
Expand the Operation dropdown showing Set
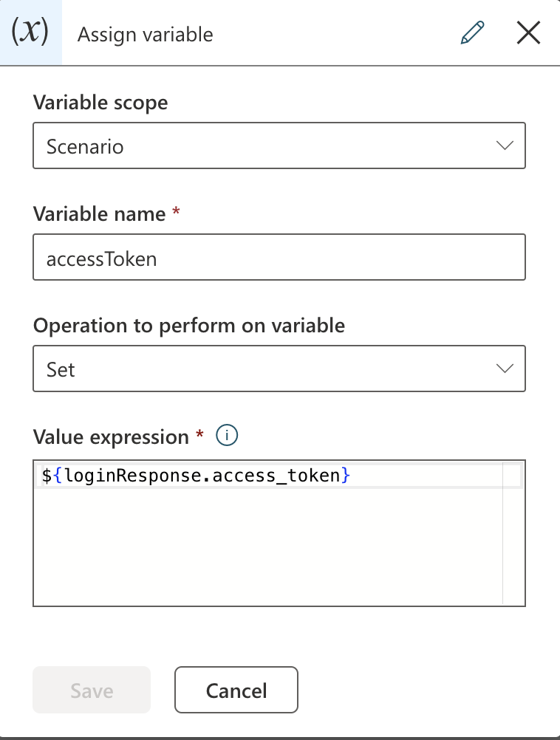[279, 368]
